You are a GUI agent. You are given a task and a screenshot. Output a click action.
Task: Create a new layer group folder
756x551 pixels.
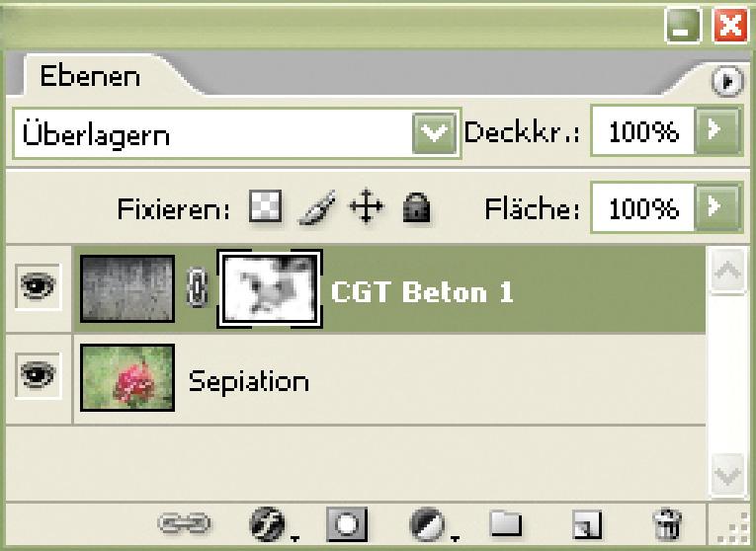(505, 523)
